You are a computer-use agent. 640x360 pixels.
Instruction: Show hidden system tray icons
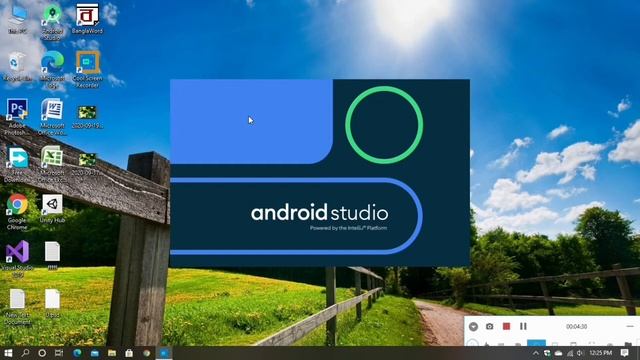point(536,353)
